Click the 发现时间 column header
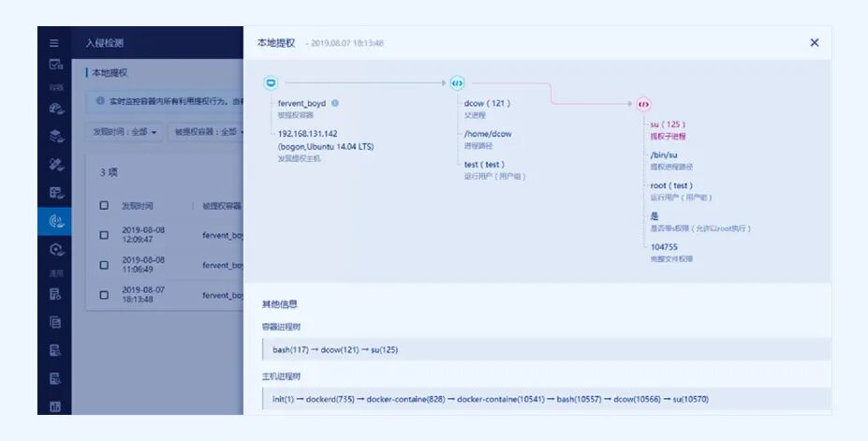868x441 pixels. (x=138, y=206)
